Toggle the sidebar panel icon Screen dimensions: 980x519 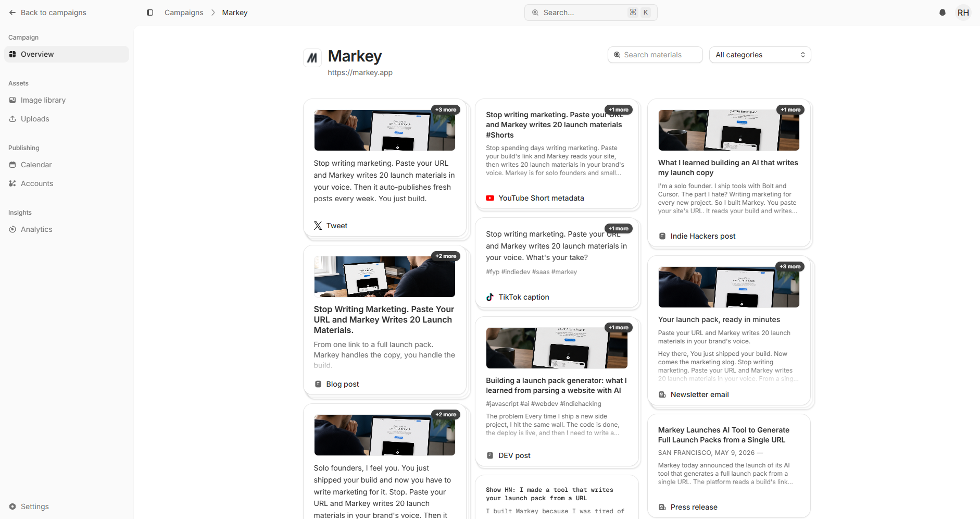150,13
